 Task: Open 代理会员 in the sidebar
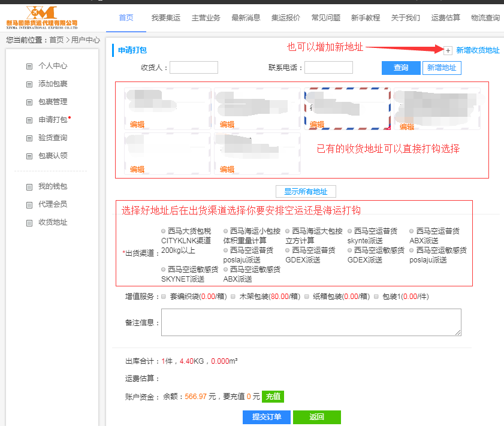(53, 204)
